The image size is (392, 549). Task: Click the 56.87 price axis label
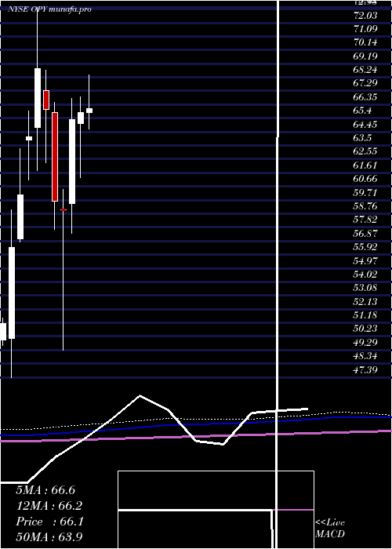[365, 233]
